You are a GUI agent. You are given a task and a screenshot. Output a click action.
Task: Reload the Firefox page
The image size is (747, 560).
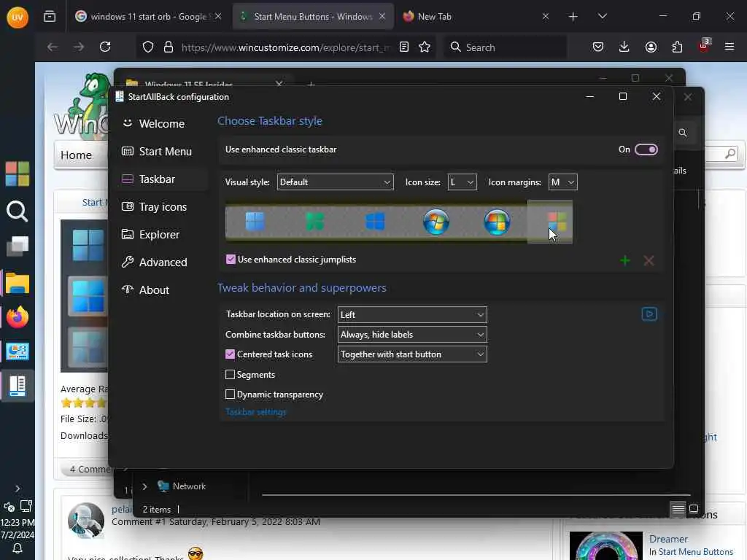tap(105, 47)
